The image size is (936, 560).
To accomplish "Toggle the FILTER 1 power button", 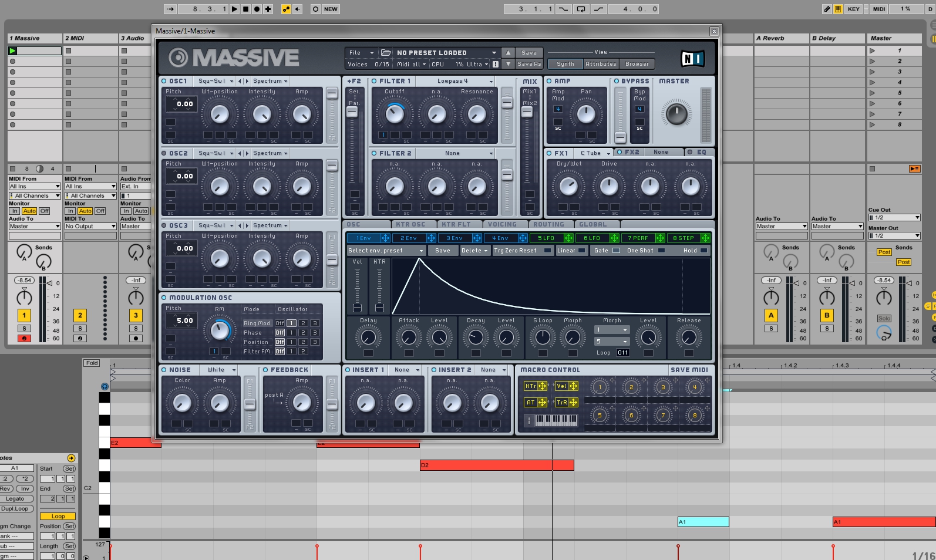I will 374,81.
